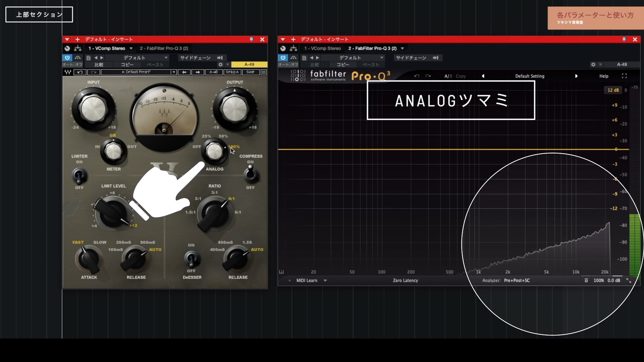
Task: Save the current Waves preset
Action: pyautogui.click(x=250, y=72)
